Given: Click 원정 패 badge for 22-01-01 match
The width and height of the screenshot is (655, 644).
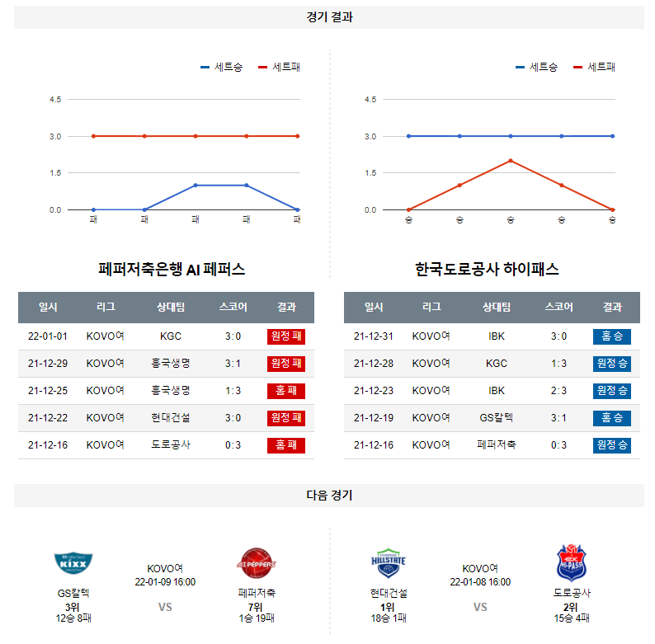Looking at the screenshot, I should pyautogui.click(x=286, y=336).
